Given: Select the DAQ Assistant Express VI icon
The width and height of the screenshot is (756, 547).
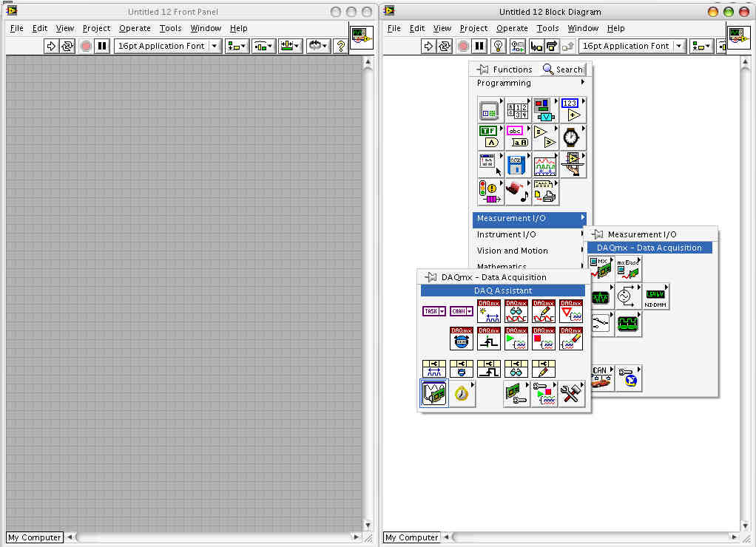Looking at the screenshot, I should [x=434, y=393].
